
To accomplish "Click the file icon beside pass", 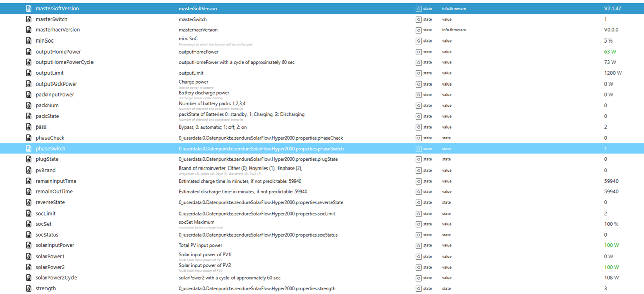I will 29,127.
